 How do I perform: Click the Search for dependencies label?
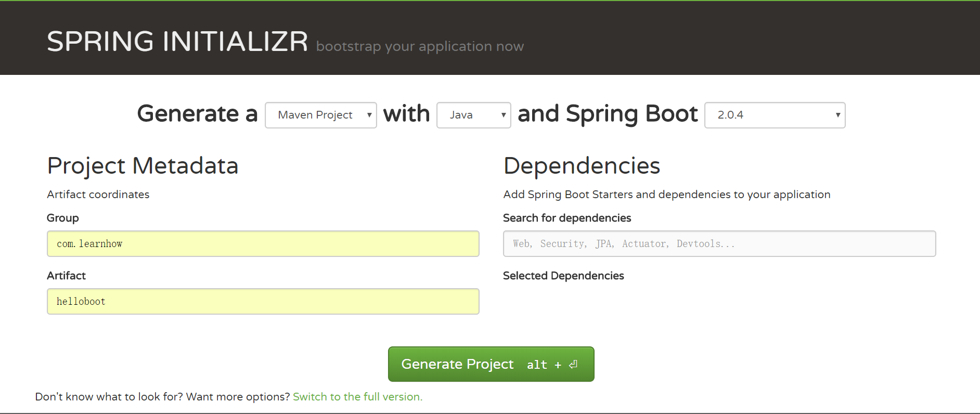tap(567, 218)
